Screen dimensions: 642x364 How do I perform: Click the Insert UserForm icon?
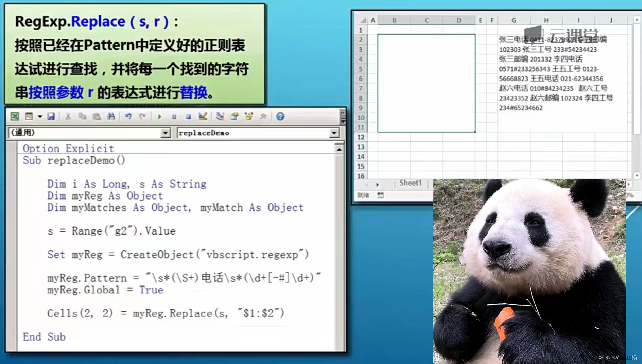coord(29,117)
